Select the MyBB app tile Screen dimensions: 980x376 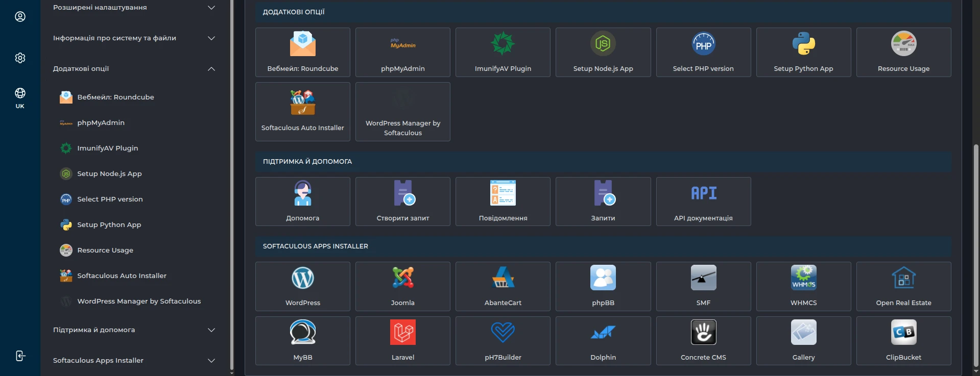[303, 341]
